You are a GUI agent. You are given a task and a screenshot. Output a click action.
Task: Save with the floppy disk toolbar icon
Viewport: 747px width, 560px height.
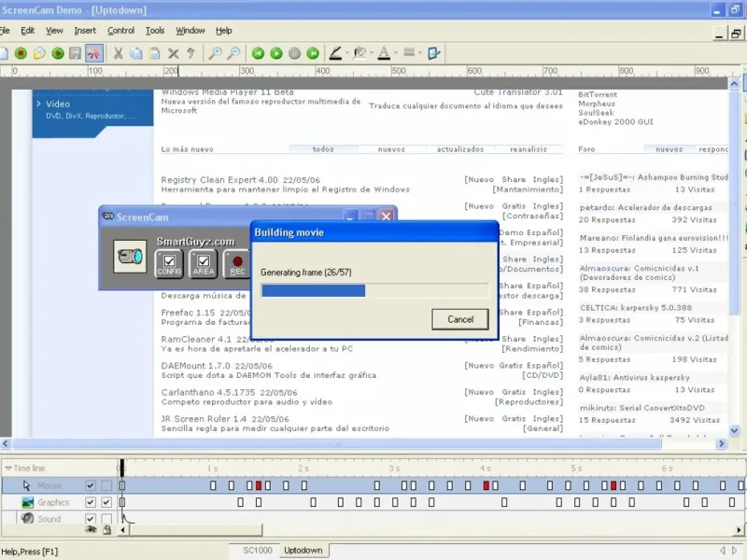click(x=76, y=53)
